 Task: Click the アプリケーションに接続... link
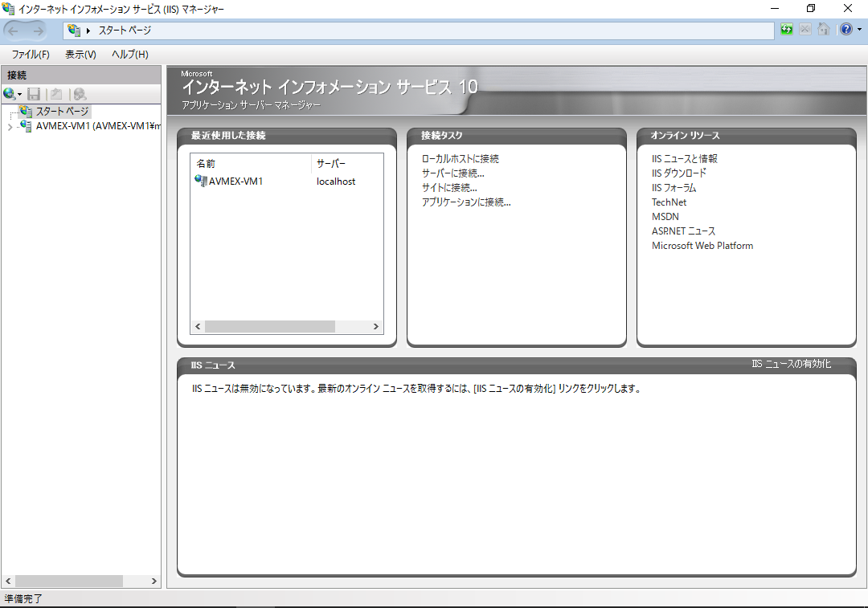pos(466,202)
